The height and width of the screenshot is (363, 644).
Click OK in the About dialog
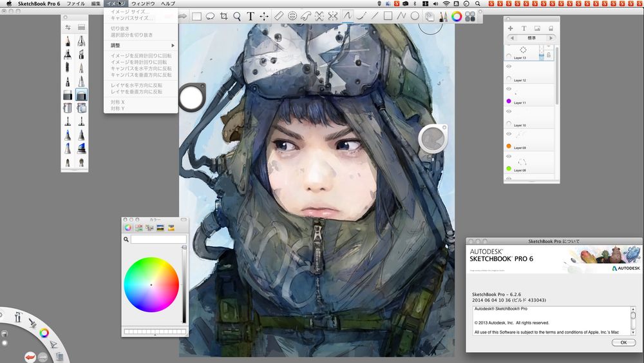tap(623, 343)
